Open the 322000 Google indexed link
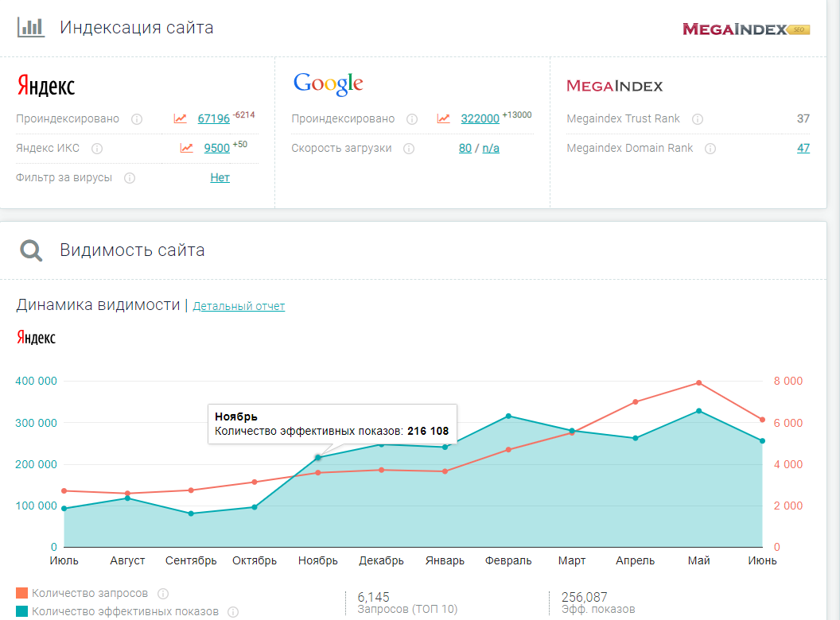This screenshot has height=620, width=840. [480, 118]
